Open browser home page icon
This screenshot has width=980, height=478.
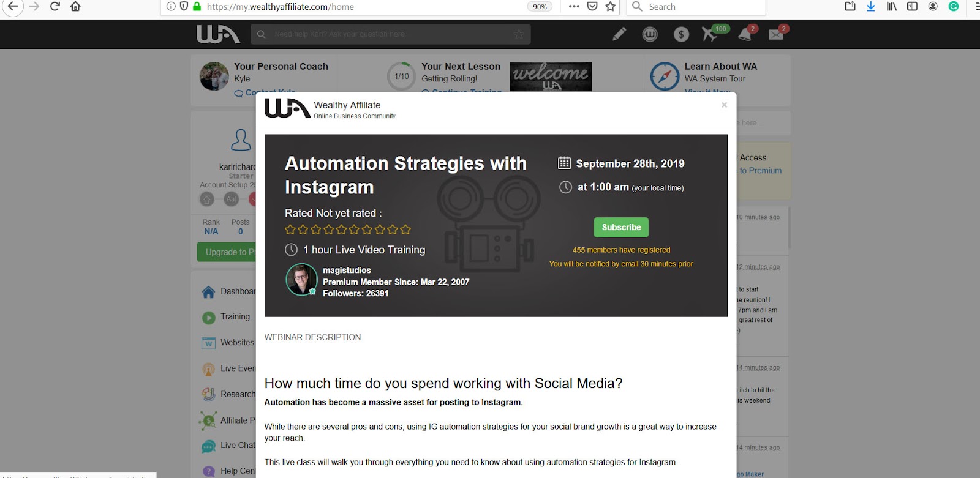coord(75,6)
